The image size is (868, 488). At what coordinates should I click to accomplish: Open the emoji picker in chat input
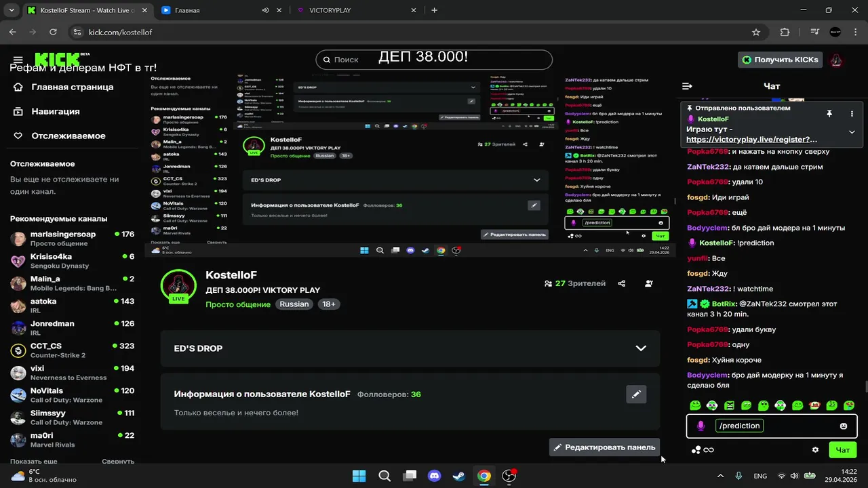844,426
